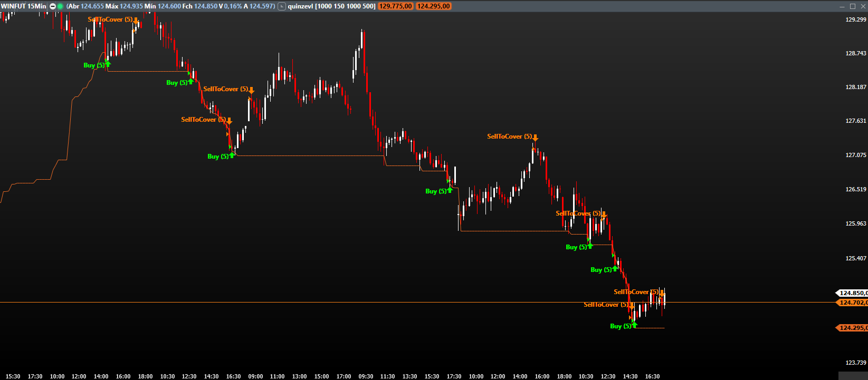
Task: Click the SellToCover arrow near 127.075 price level
Action: [x=535, y=138]
